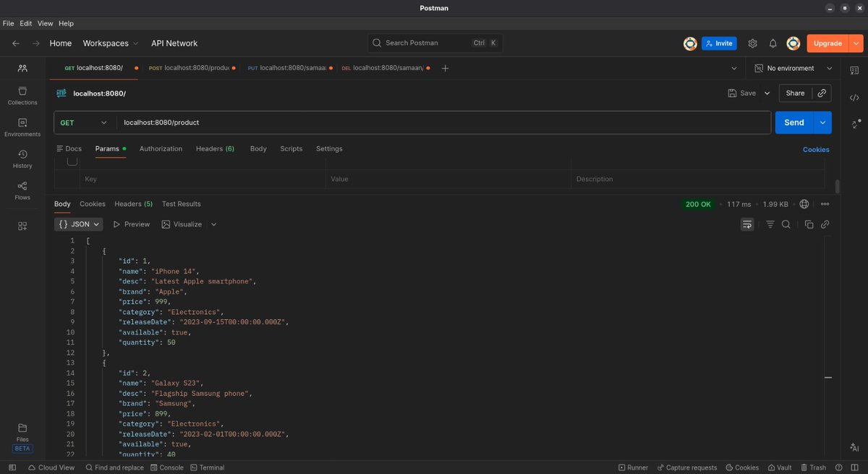Viewport: 868px width, 474px height.
Task: Toggle sidebar icon in the status bar
Action: pyautogui.click(x=12, y=467)
